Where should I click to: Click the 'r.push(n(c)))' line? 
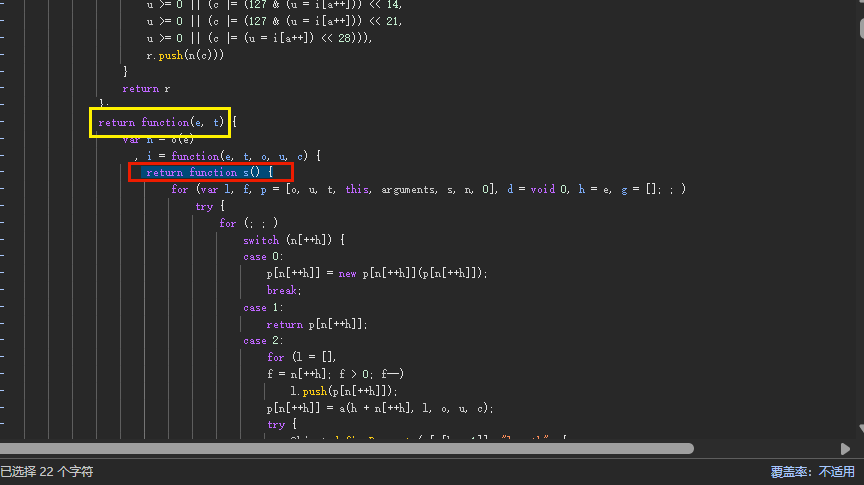(x=185, y=55)
